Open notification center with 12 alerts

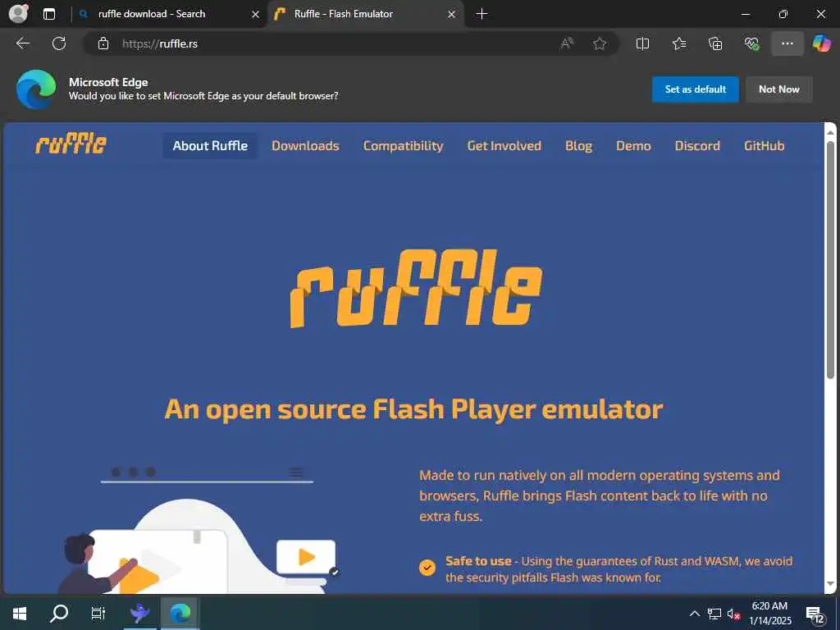pos(815,614)
